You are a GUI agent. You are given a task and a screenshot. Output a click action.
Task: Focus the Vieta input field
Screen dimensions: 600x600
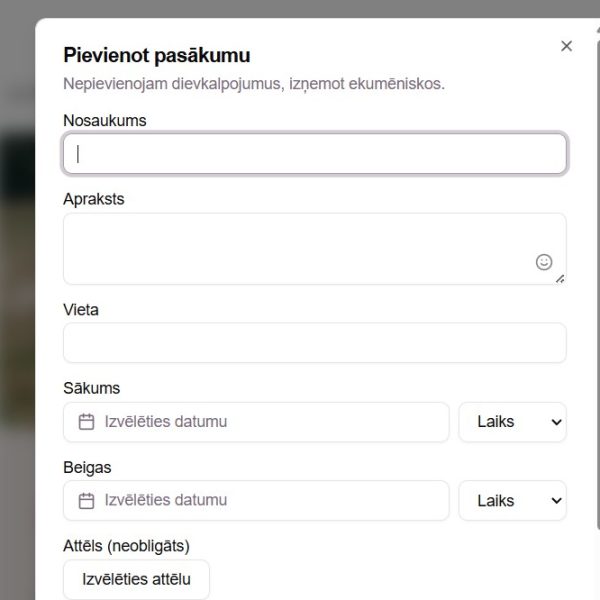pos(314,343)
